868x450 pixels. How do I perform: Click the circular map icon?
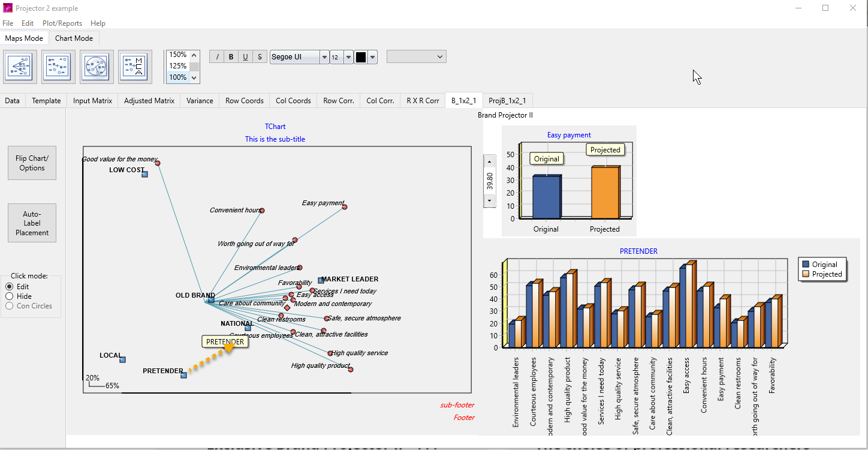tap(97, 67)
